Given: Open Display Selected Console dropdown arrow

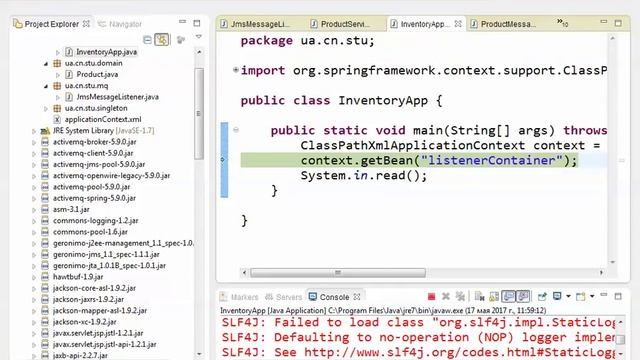Looking at the screenshot, I should point(568,296).
